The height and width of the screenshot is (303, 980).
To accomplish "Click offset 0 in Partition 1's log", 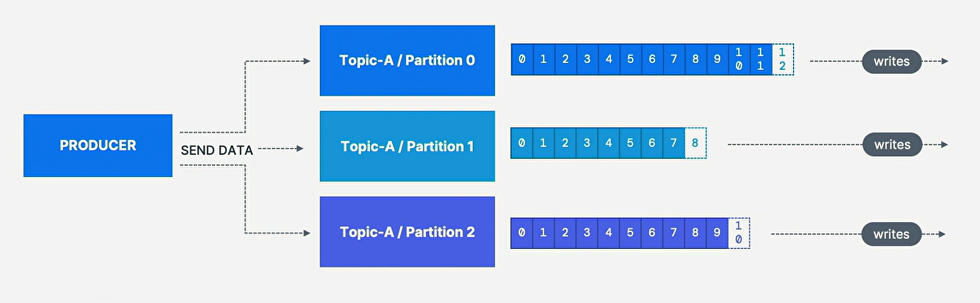I will [x=522, y=143].
